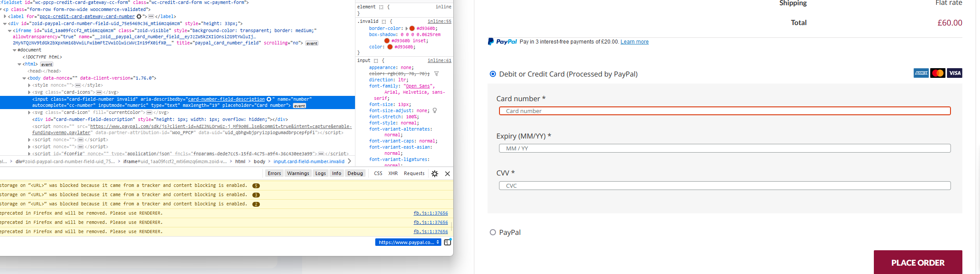This screenshot has height=274, width=980.
Task: Toggle the Errors console filter
Action: (x=274, y=173)
